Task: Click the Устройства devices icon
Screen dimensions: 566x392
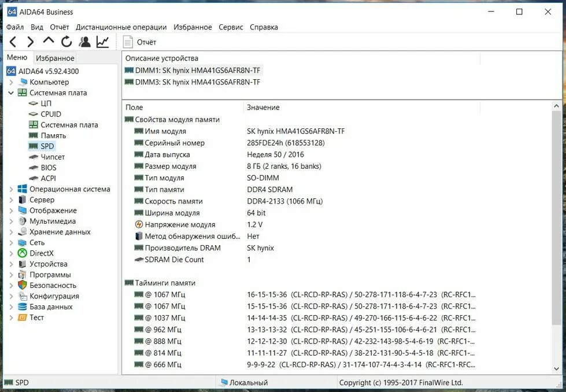Action: (23, 264)
